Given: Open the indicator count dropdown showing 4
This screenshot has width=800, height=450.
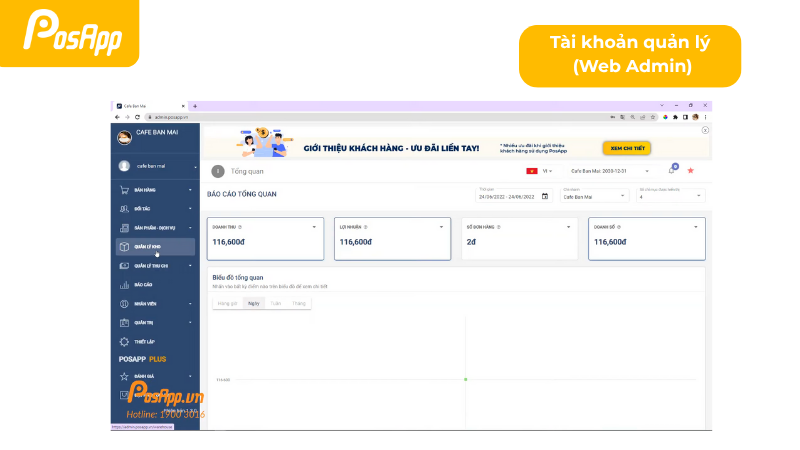Looking at the screenshot, I should [x=670, y=196].
